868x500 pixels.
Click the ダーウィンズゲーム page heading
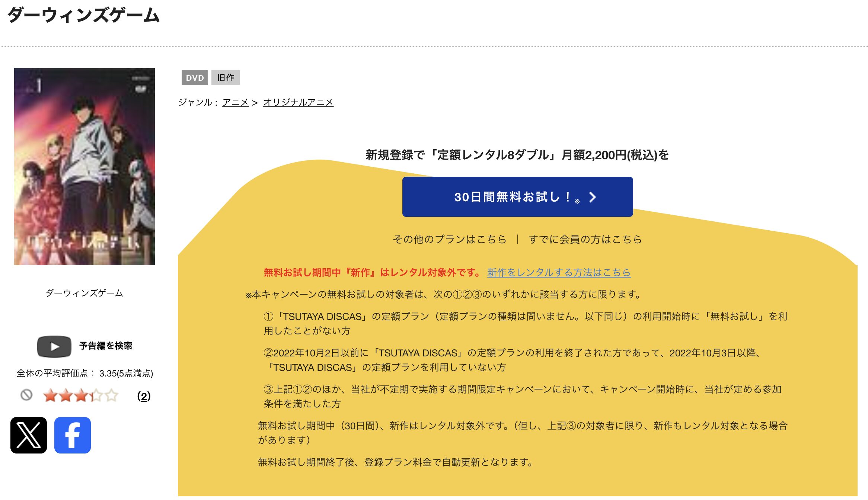point(83,16)
